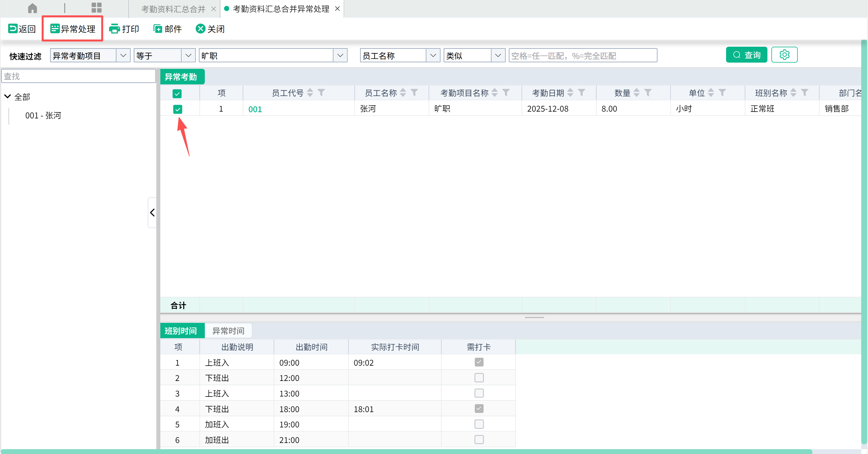Image resolution: width=868 pixels, height=454 pixels.
Task: Click the 邮件 mail icon
Action: click(158, 29)
